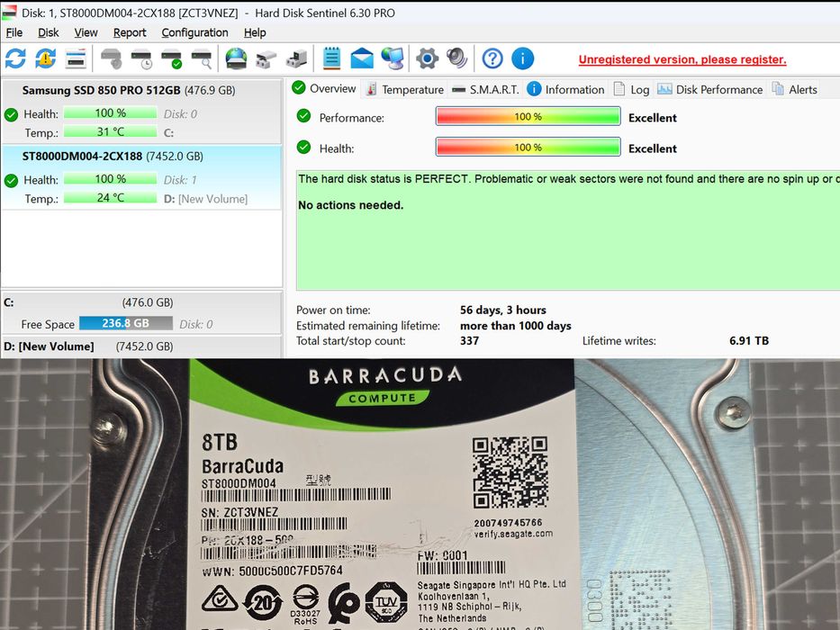Select the C: (476.0 GB) volume row
Viewport: 840px width, 630px height.
(141, 312)
